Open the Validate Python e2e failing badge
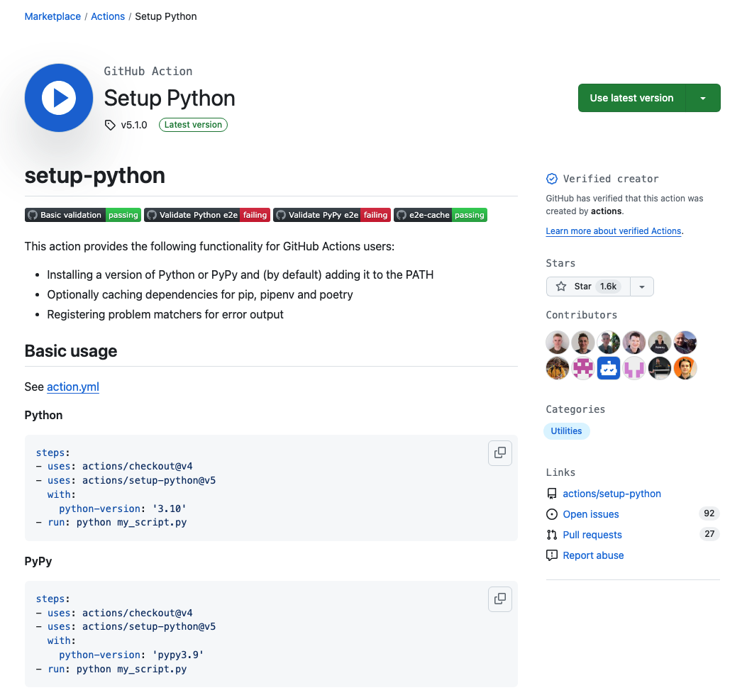 point(207,215)
